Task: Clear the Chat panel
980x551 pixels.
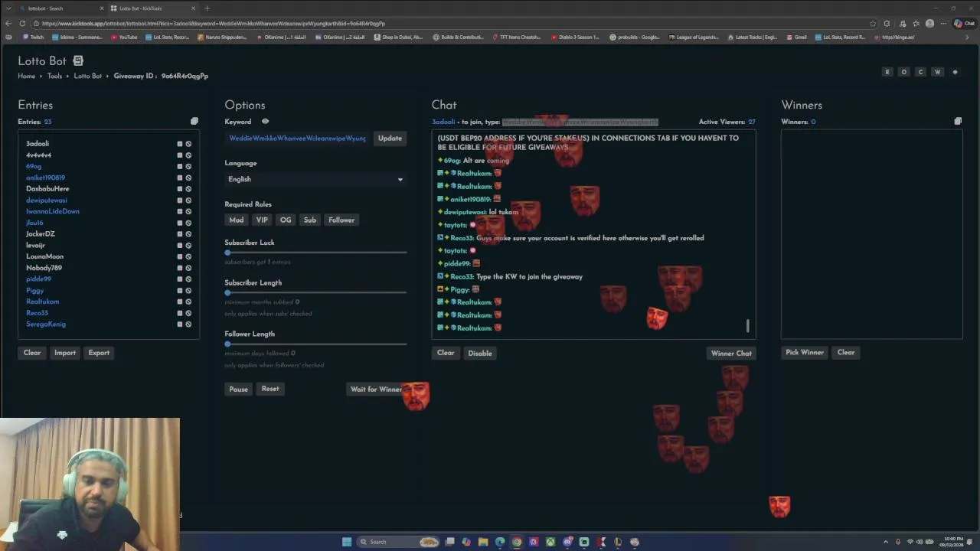Action: click(x=446, y=354)
